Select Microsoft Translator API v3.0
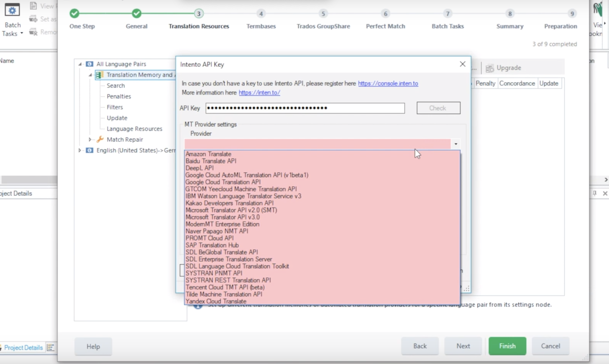 (x=322, y=217)
